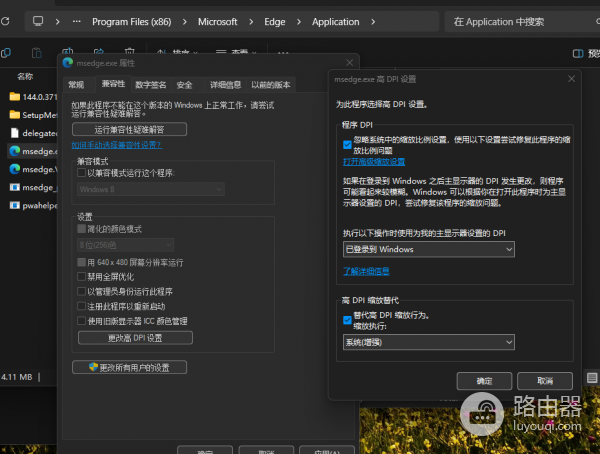Open the hidden breadcrumb ellipsis menu

(x=77, y=21)
